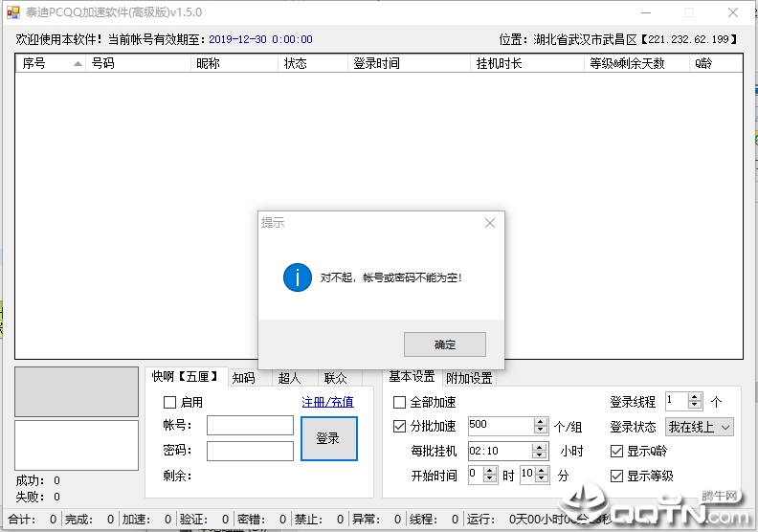Open the 附加设置 tab
This screenshot has height=532, width=758.
[x=469, y=378]
